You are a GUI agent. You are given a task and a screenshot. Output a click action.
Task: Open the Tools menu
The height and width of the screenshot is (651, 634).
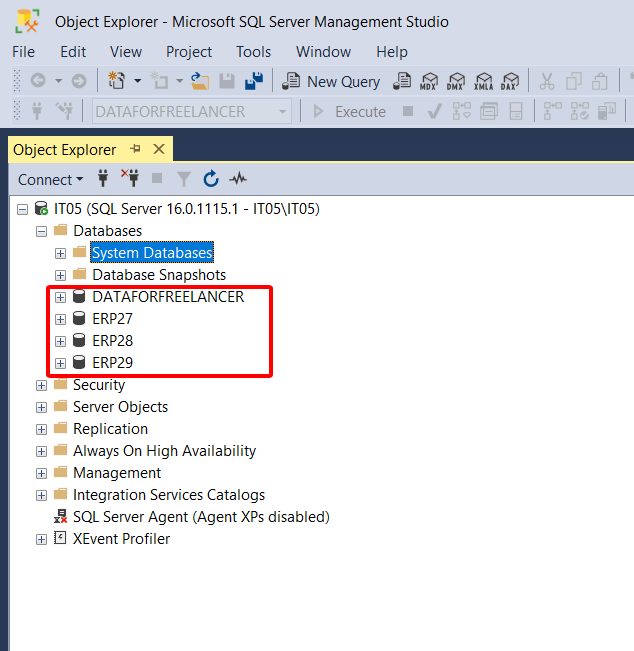tap(253, 52)
